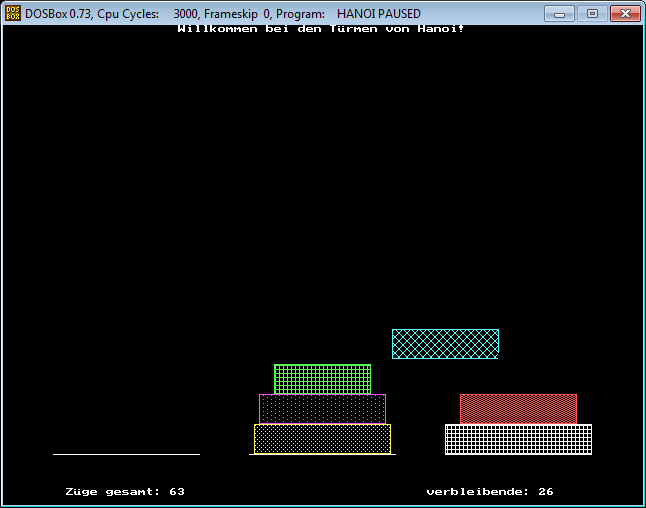Click the yellow-outlined bottom disc of the middle tower
646x508 pixels.
[322, 438]
